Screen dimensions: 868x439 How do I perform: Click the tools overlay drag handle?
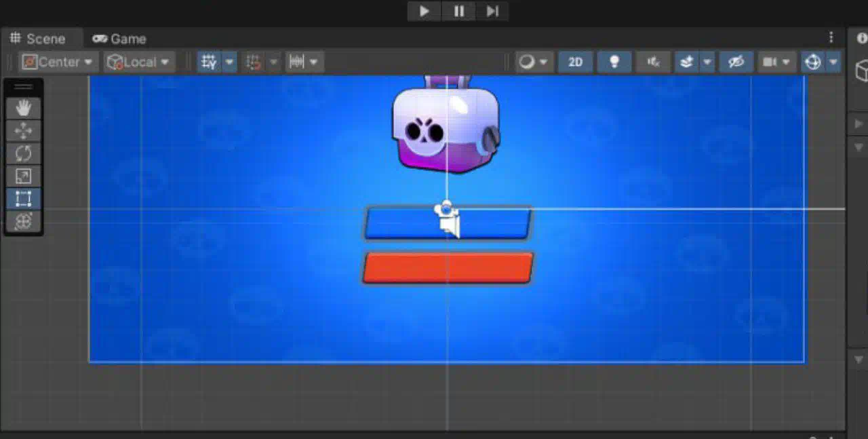point(24,87)
